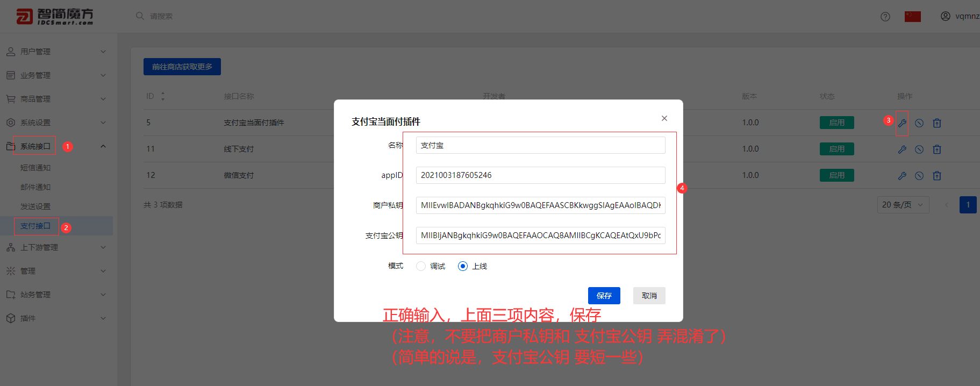Expand the 上下游管理 menu chevron
This screenshot has height=386, width=980.
pyautogui.click(x=103, y=247)
